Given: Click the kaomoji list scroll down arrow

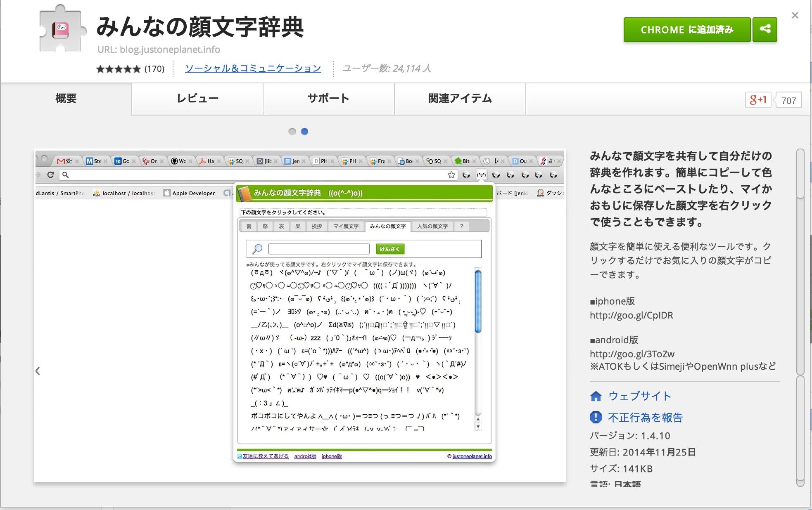Looking at the screenshot, I should (478, 427).
